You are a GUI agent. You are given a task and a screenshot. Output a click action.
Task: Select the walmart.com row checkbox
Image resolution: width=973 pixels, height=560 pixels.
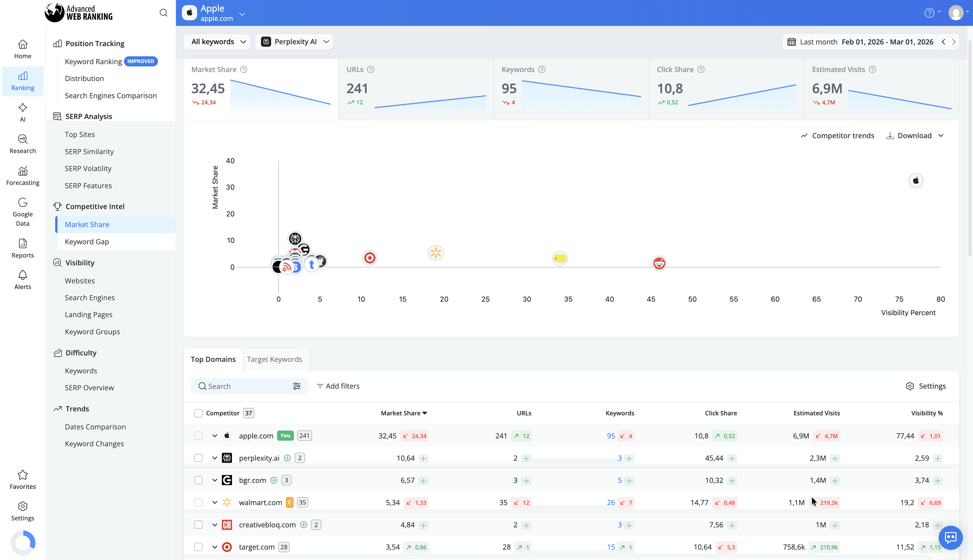click(x=198, y=502)
